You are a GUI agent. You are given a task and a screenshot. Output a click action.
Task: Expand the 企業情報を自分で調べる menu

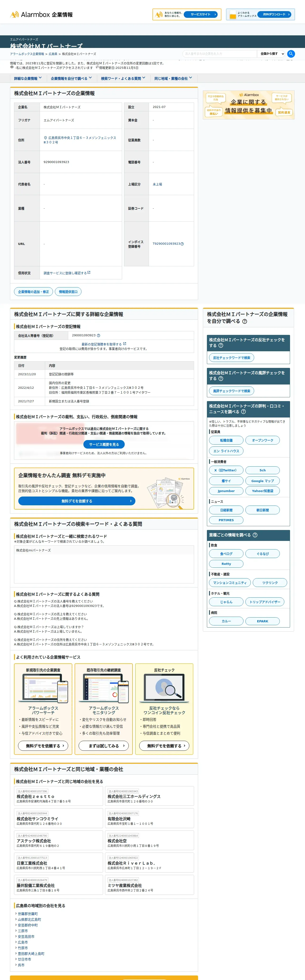[71, 78]
